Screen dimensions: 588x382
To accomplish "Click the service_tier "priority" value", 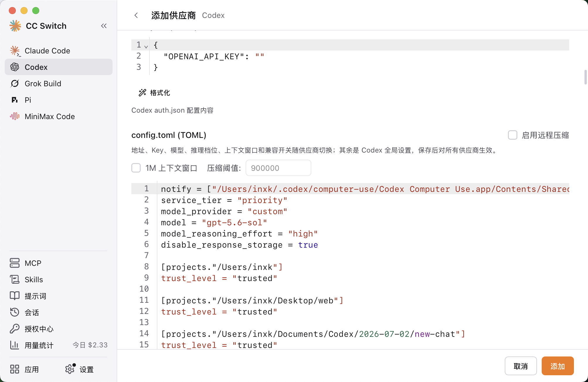I will click(262, 200).
